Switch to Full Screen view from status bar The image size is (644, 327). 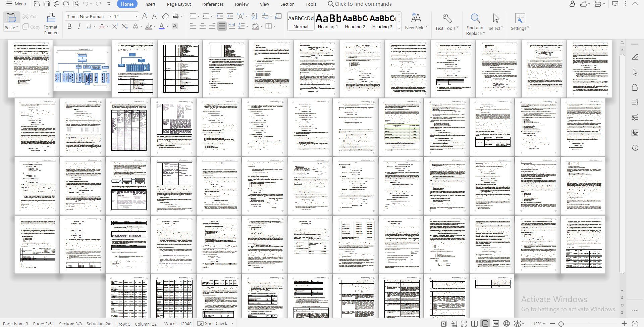(464, 323)
